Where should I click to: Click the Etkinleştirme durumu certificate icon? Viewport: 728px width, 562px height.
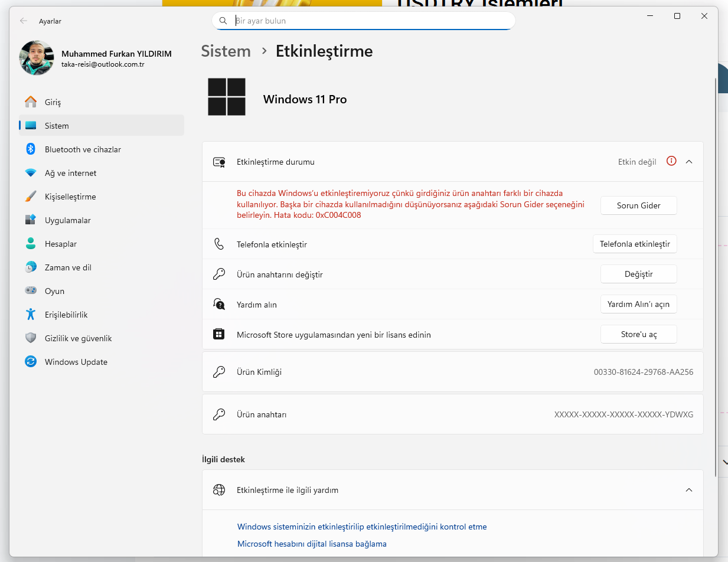click(x=220, y=162)
